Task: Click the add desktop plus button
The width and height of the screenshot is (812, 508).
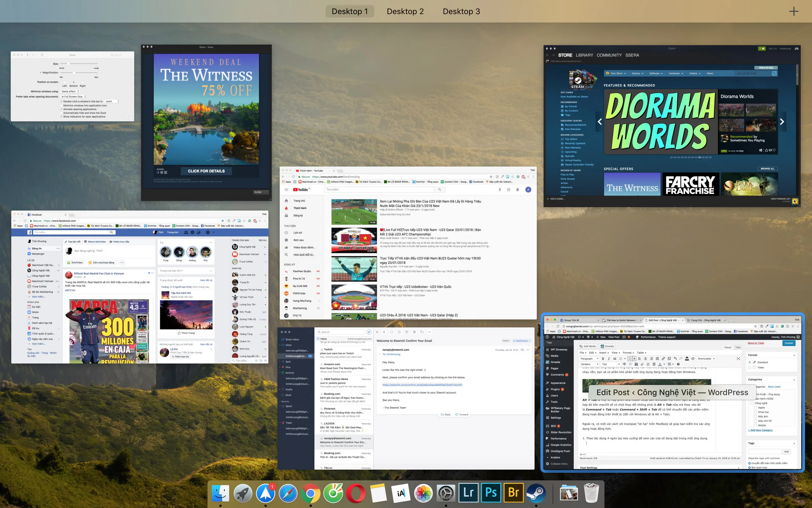Action: tap(794, 11)
